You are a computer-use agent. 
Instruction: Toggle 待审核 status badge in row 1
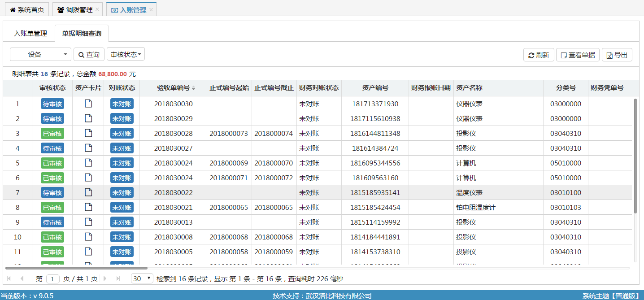(x=52, y=104)
